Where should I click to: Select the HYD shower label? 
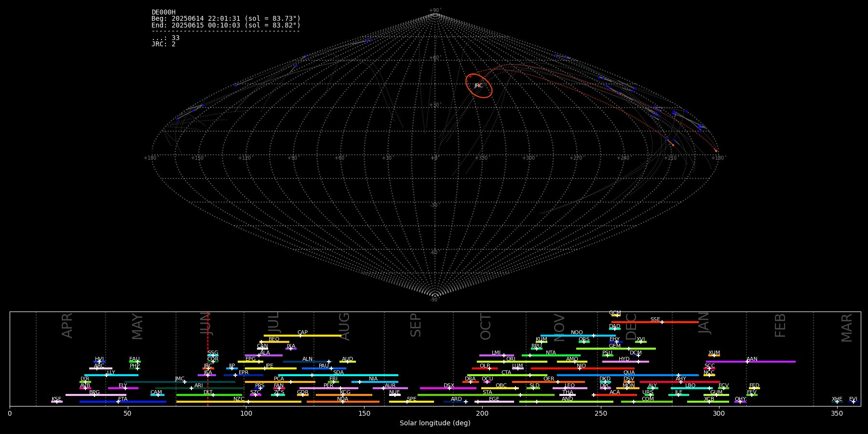click(x=624, y=359)
